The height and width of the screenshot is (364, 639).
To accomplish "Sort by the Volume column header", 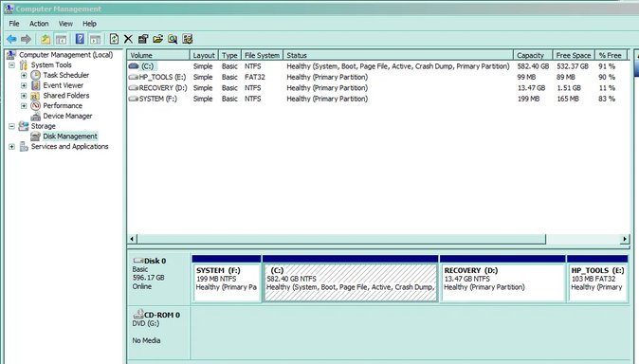I will pos(158,55).
